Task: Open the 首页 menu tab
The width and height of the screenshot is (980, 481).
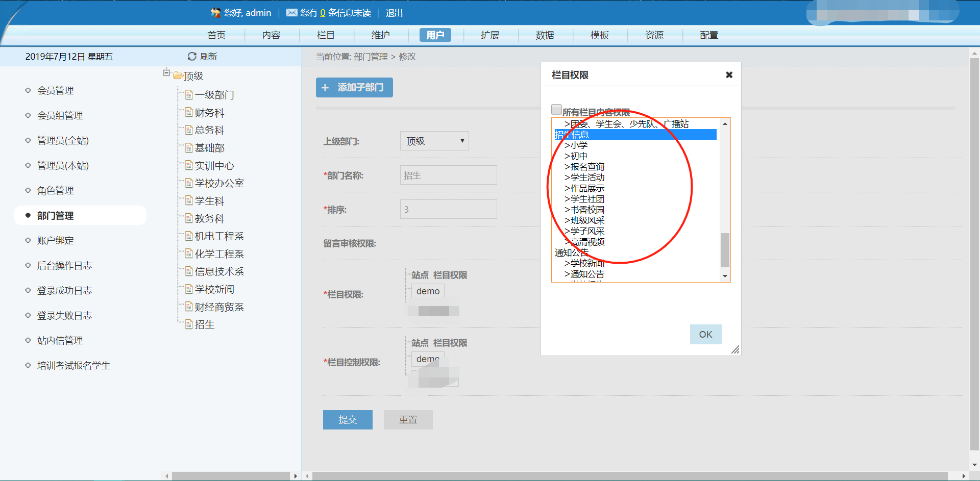Action: pos(216,35)
